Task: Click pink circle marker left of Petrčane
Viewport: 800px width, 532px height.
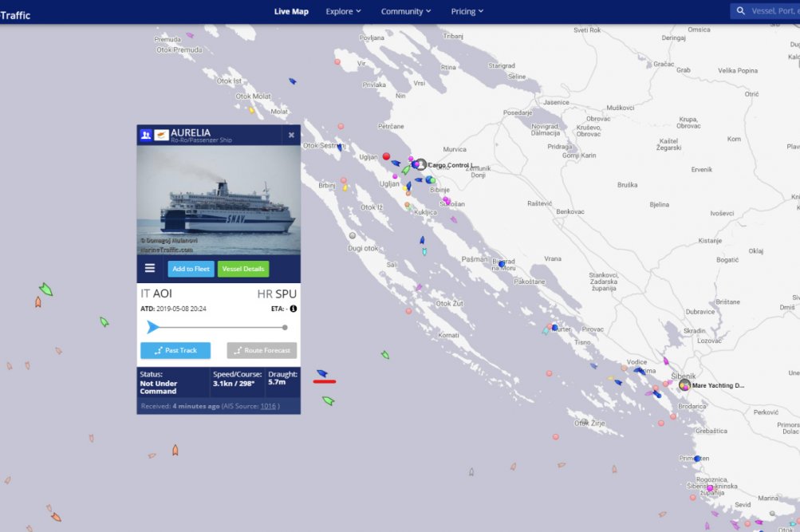Action: point(341,126)
